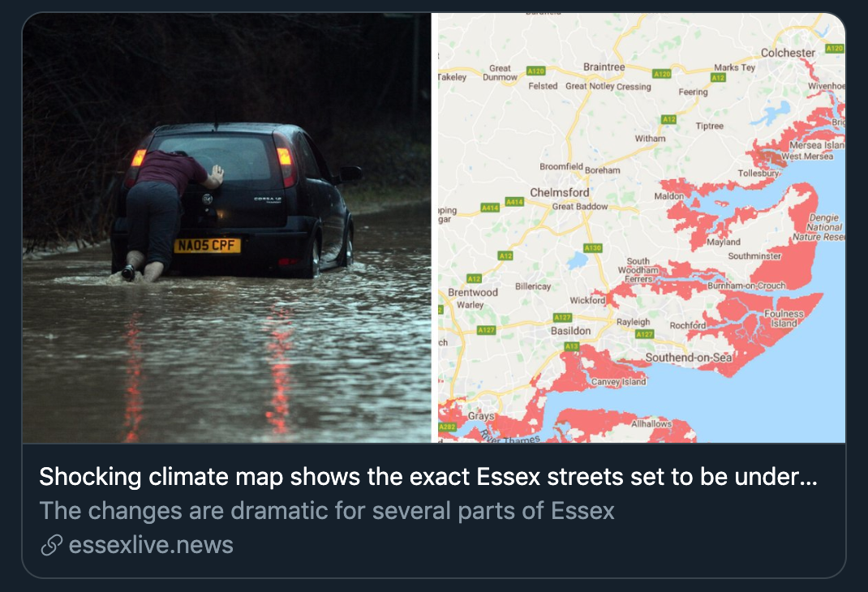Click the link chain icon beside essexlive.news
868x592 pixels.
[x=51, y=545]
